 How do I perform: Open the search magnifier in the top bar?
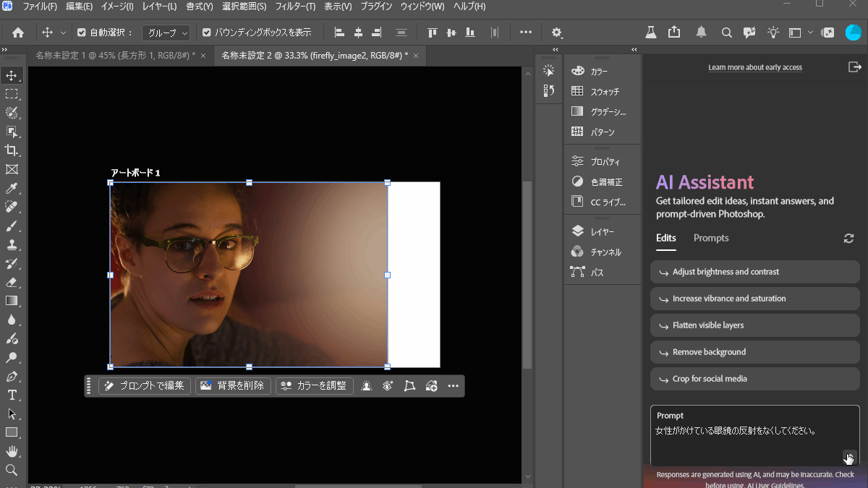pos(726,33)
